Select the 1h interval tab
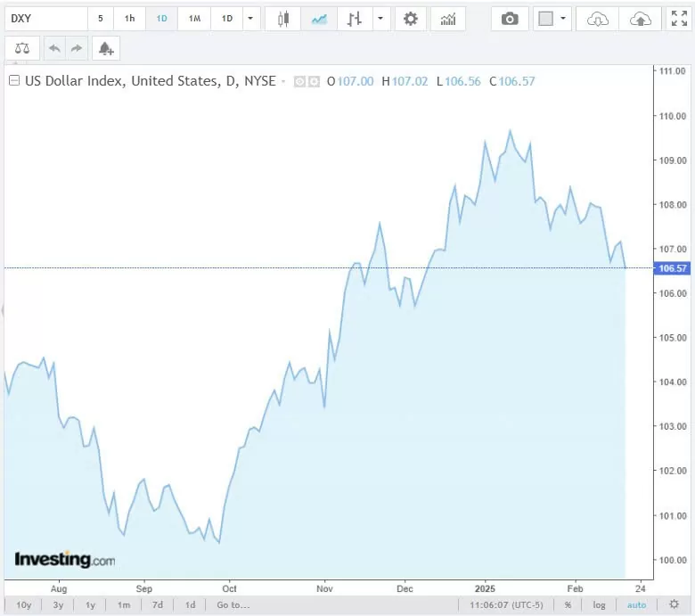 pyautogui.click(x=130, y=19)
